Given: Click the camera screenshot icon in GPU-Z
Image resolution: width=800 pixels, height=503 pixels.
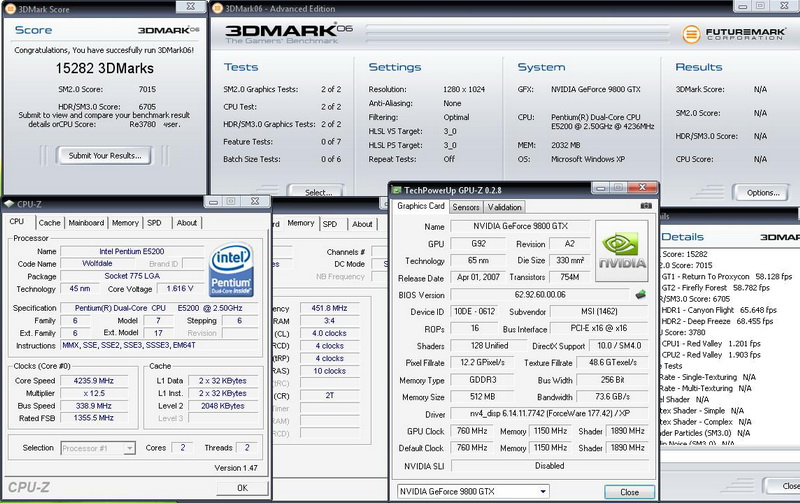Looking at the screenshot, I should (645, 206).
